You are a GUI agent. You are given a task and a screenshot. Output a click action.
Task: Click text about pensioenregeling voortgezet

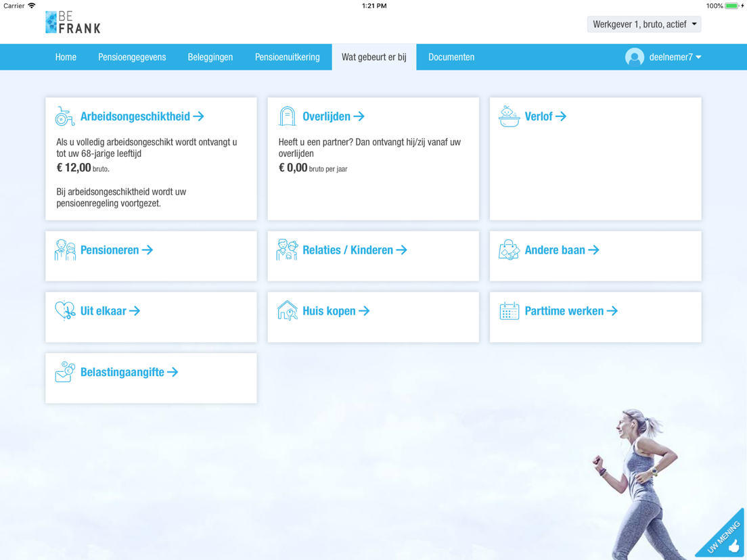pyautogui.click(x=121, y=197)
